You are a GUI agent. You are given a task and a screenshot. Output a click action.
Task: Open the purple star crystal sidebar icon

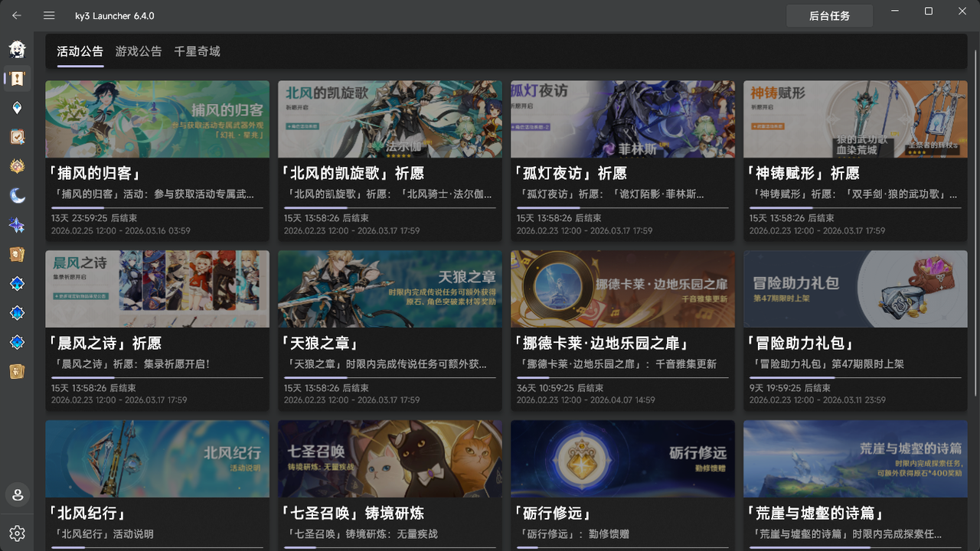(17, 224)
